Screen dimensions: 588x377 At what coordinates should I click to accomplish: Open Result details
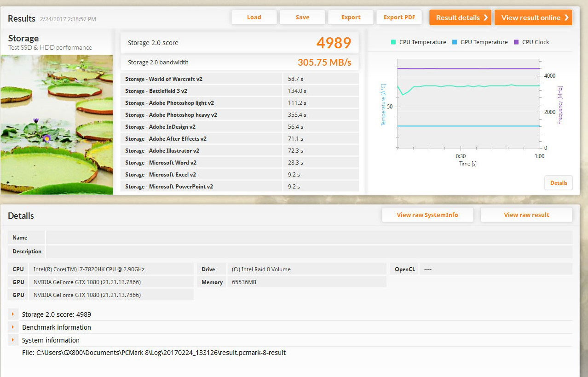pyautogui.click(x=460, y=17)
